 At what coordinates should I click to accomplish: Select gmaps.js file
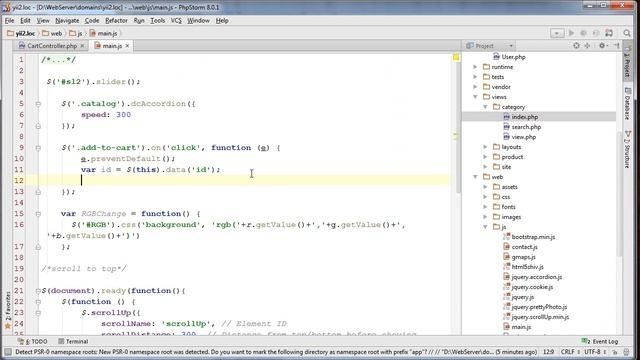[519, 257]
